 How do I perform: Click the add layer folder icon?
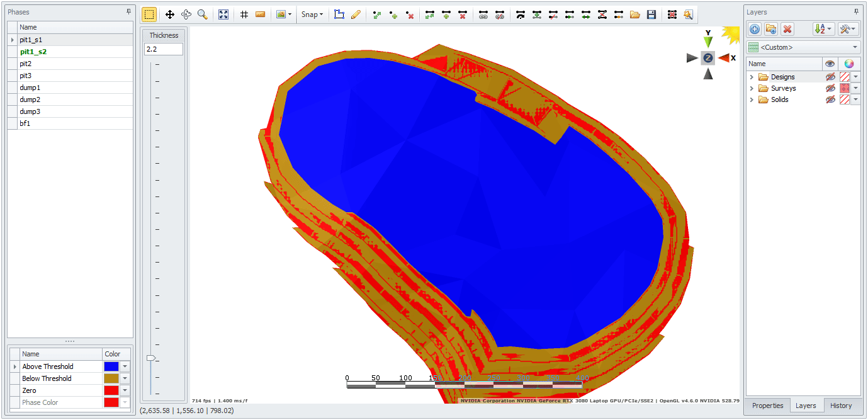[x=771, y=29]
